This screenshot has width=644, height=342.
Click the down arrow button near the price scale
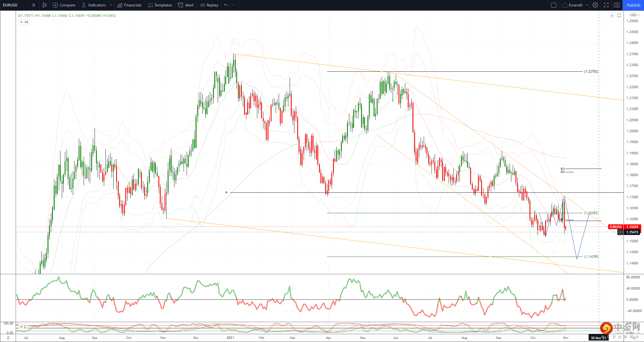612,15
